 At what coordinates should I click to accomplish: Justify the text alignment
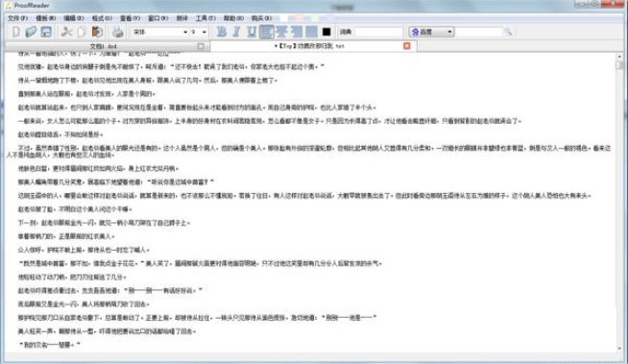click(311, 32)
